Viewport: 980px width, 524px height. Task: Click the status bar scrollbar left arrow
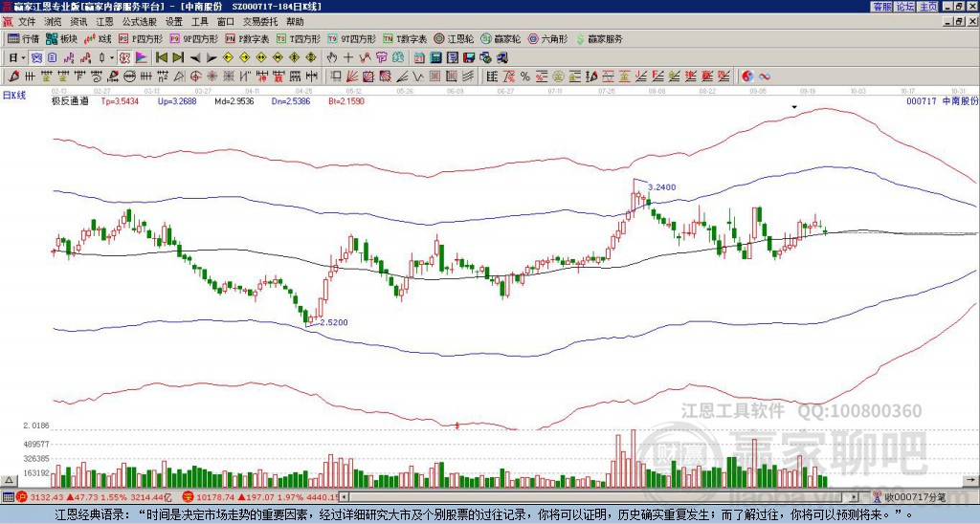tap(345, 497)
